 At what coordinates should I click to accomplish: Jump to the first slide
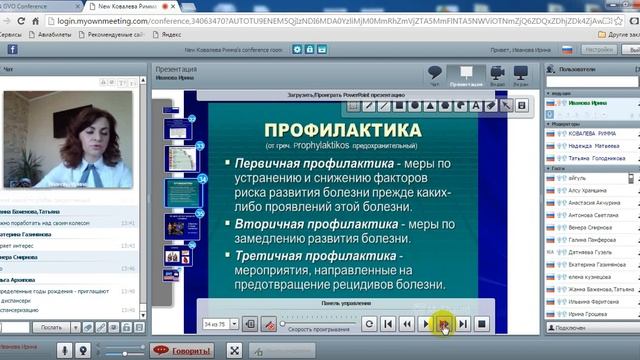tap(388, 324)
